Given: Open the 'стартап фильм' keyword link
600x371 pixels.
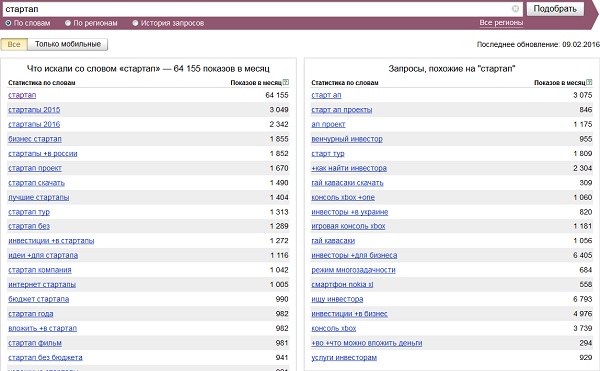Looking at the screenshot, I should [x=35, y=343].
